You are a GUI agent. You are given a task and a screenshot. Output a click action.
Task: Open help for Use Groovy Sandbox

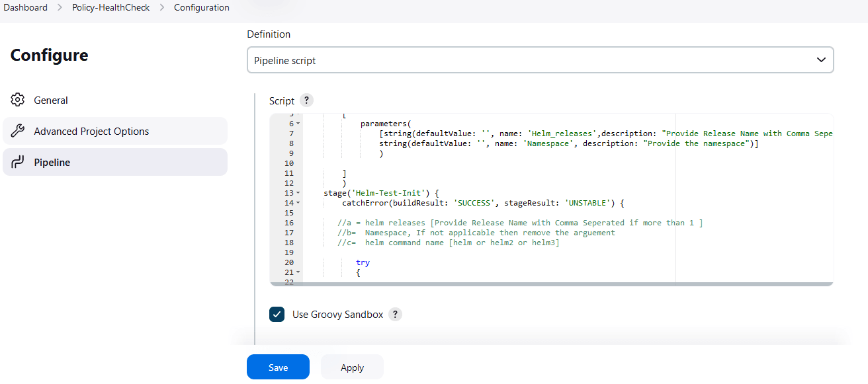pyautogui.click(x=395, y=315)
